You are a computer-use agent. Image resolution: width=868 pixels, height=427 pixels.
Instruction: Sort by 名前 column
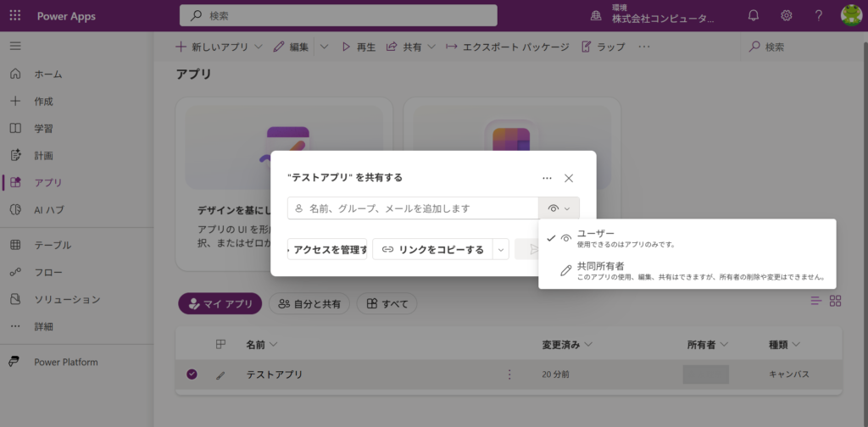(261, 345)
